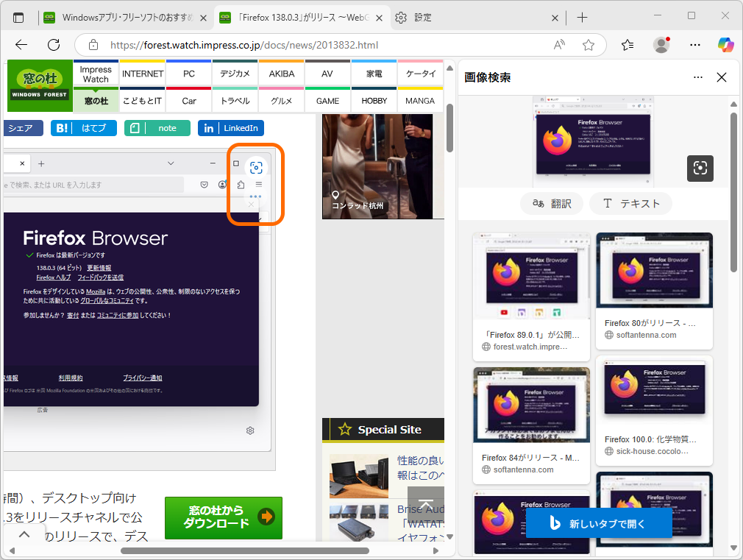Share the article on LinkedIn

pyautogui.click(x=230, y=127)
